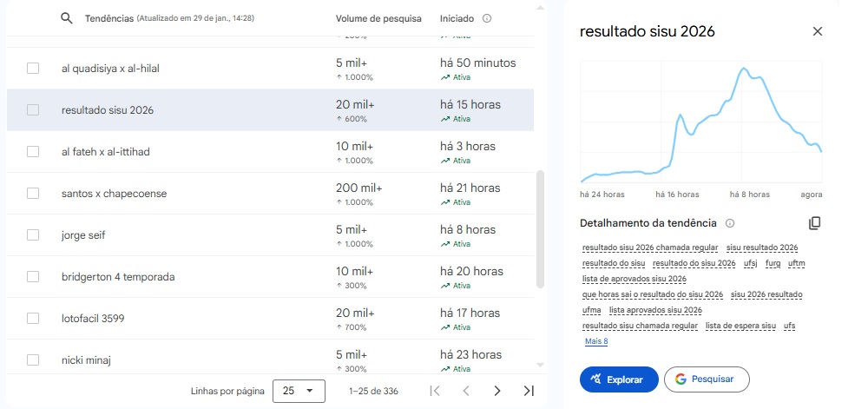Jump to the last page arrow

528,391
